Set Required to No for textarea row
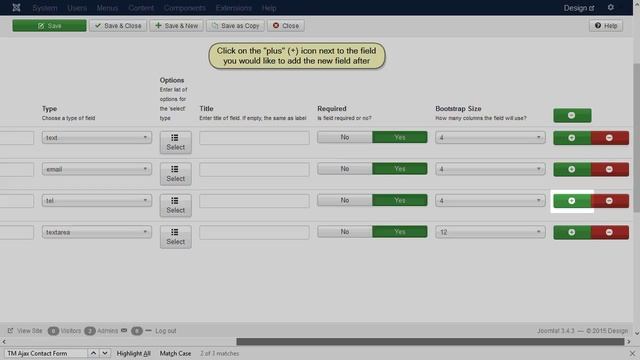The image size is (640, 360). pyautogui.click(x=344, y=231)
